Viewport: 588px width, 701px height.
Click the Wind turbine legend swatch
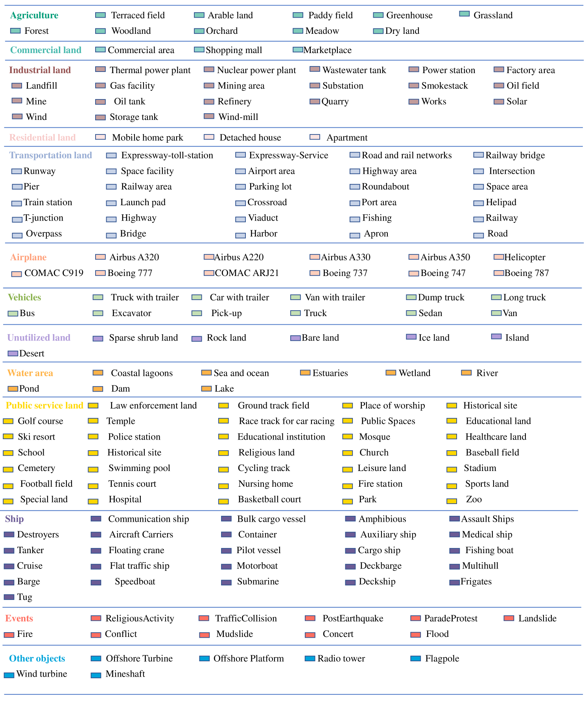point(9,675)
